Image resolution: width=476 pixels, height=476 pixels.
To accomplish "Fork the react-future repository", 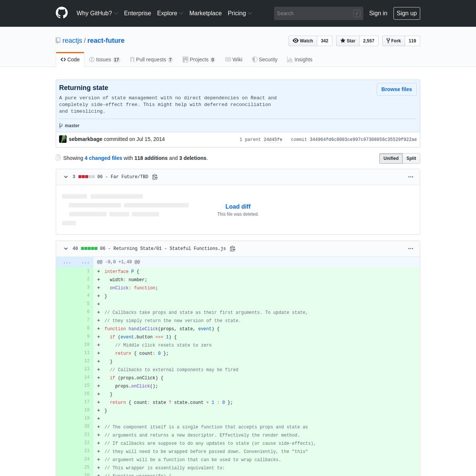I will [394, 40].
